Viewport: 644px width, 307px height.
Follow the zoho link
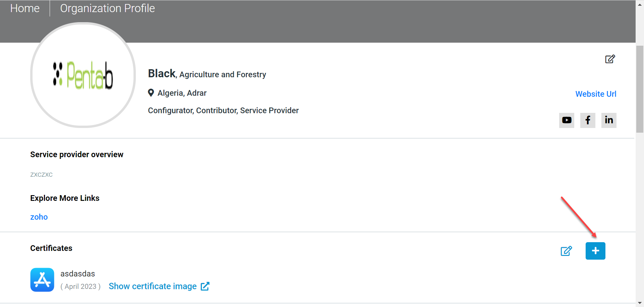[x=39, y=217]
